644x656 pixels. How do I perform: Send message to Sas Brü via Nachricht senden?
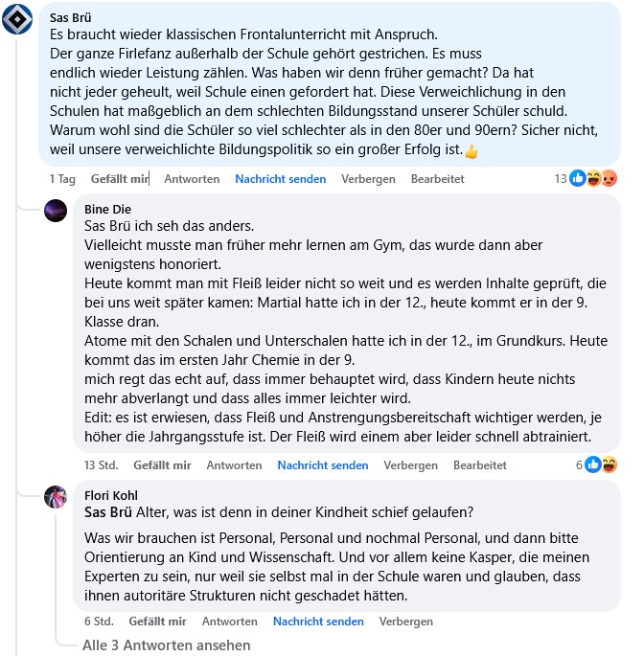coord(280,179)
